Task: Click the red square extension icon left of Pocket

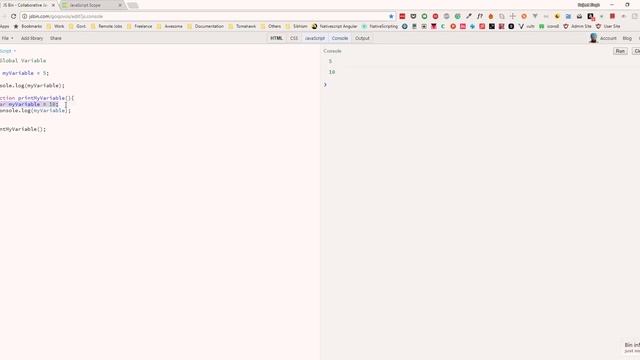Action: click(x=402, y=16)
